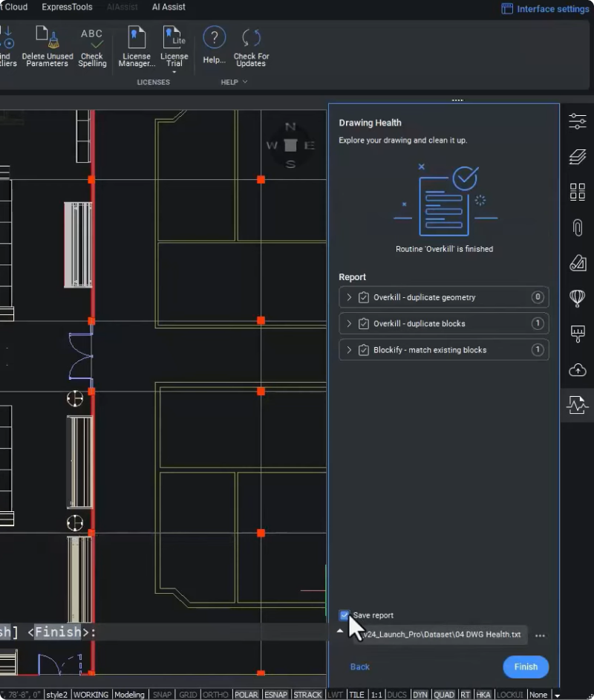Open the Layers panel icon in sidebar
The width and height of the screenshot is (594, 700).
click(x=577, y=157)
